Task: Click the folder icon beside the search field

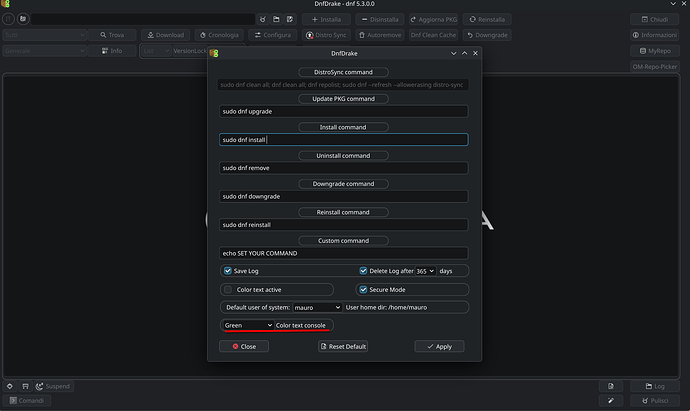Action: [x=276, y=19]
